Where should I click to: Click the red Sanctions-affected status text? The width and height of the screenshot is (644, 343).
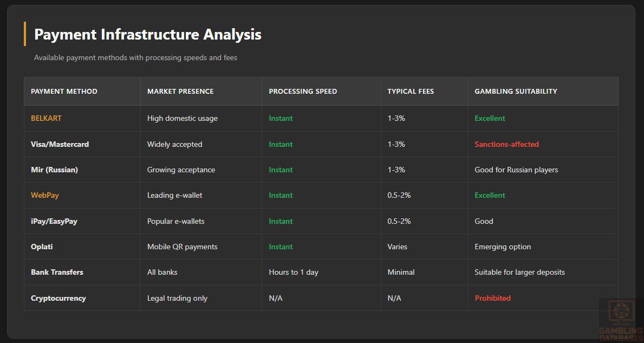506,144
